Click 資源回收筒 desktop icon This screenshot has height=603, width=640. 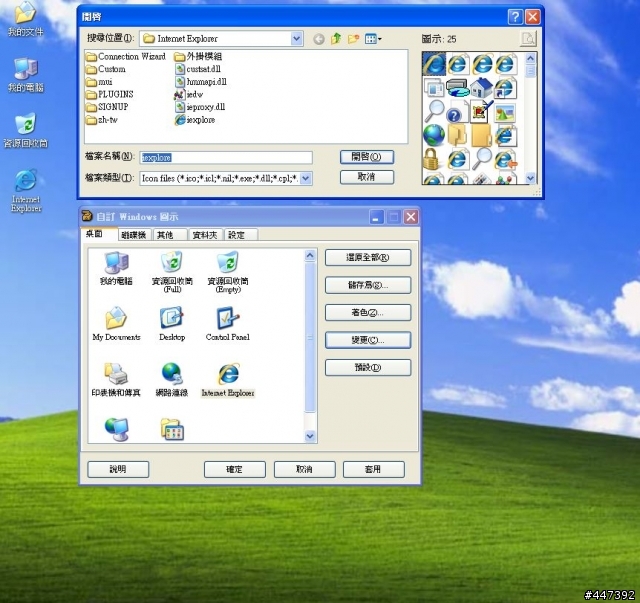click(x=25, y=130)
